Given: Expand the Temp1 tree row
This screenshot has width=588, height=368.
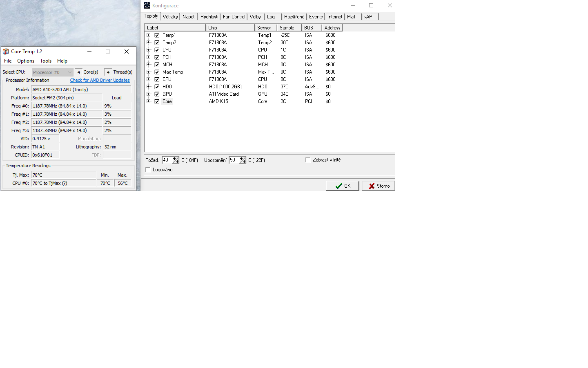Looking at the screenshot, I should pyautogui.click(x=149, y=35).
